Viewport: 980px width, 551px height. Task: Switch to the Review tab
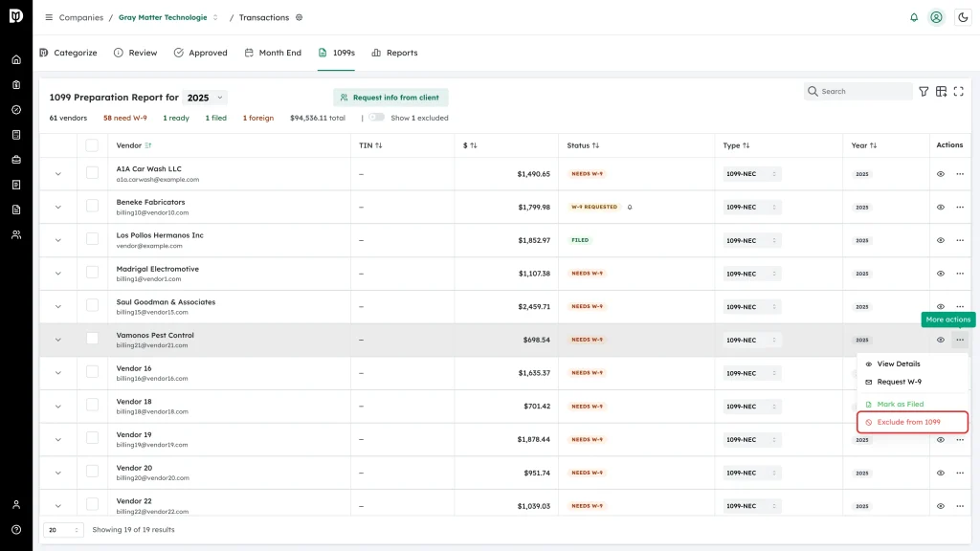coord(136,53)
